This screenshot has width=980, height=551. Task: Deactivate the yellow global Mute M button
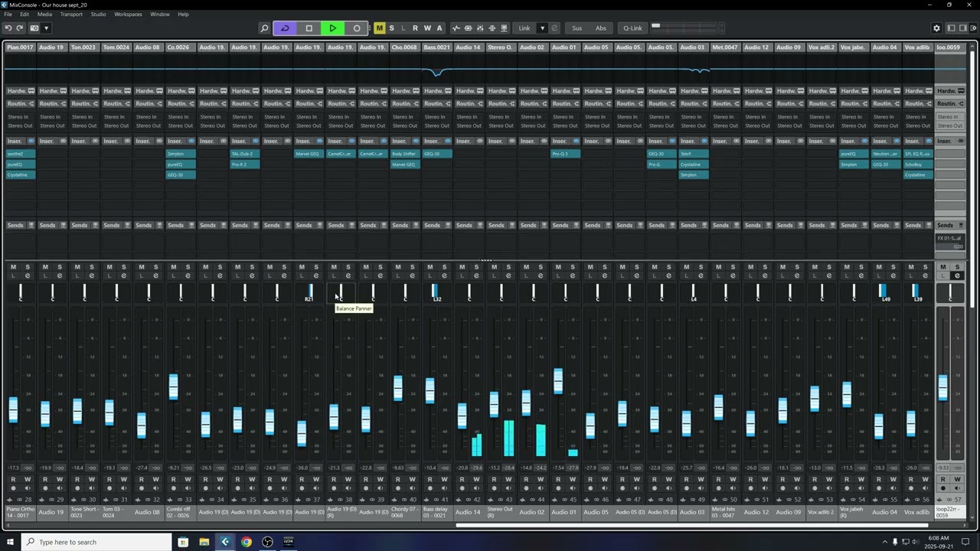pos(379,28)
